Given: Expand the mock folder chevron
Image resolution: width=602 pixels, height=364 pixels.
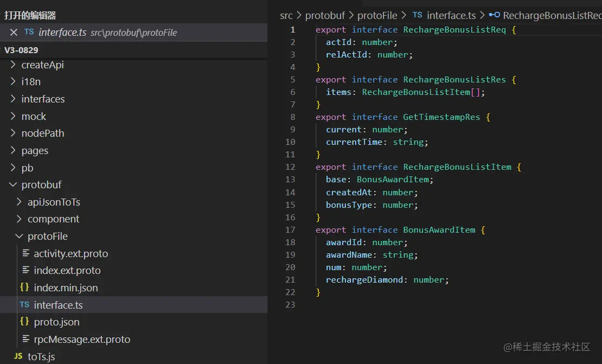Looking at the screenshot, I should click(x=13, y=116).
